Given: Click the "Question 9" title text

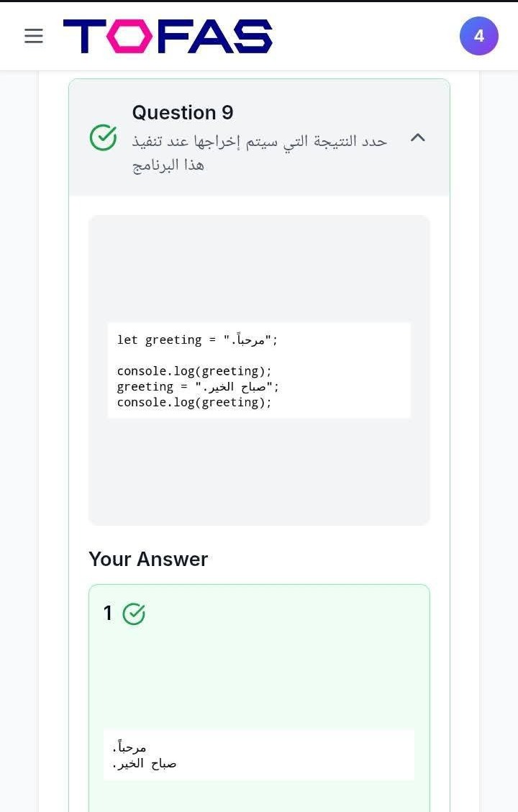Looking at the screenshot, I should click(183, 113).
